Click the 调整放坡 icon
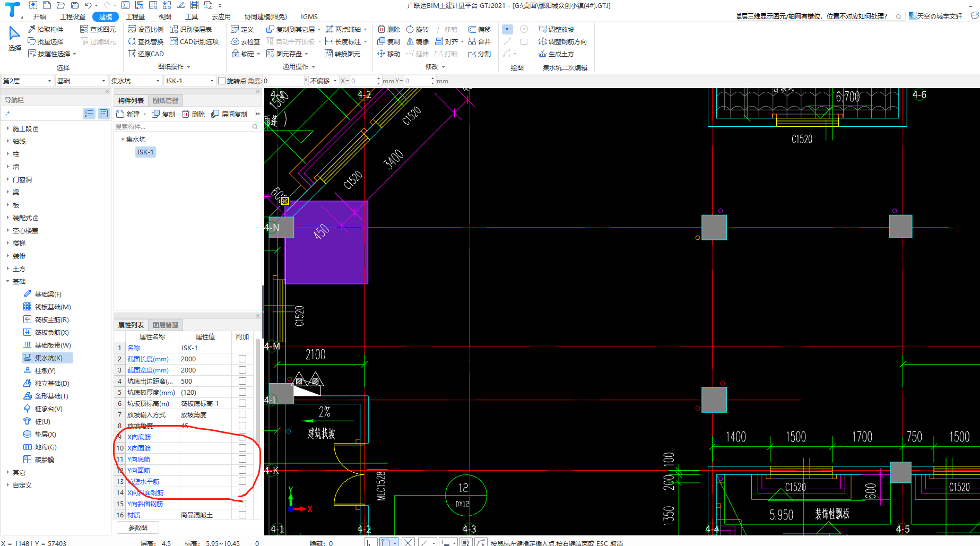Image resolution: width=980 pixels, height=546 pixels. [543, 29]
